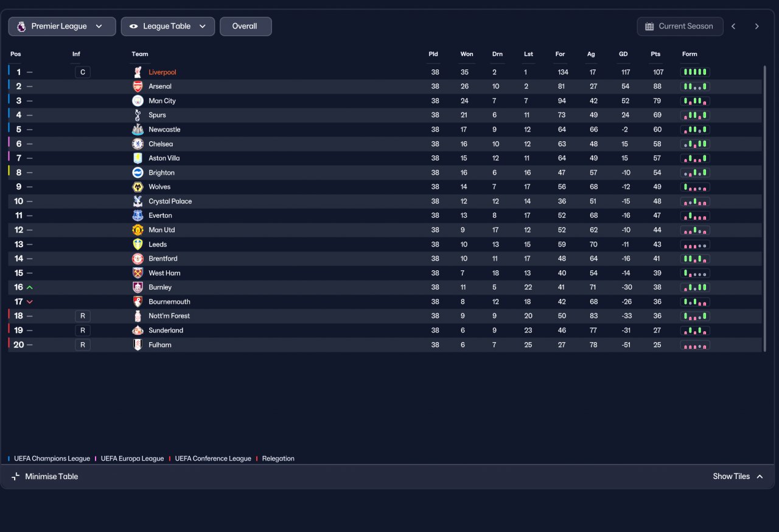Go to the next season arrow
Viewport: 779px width, 532px height.
756,26
